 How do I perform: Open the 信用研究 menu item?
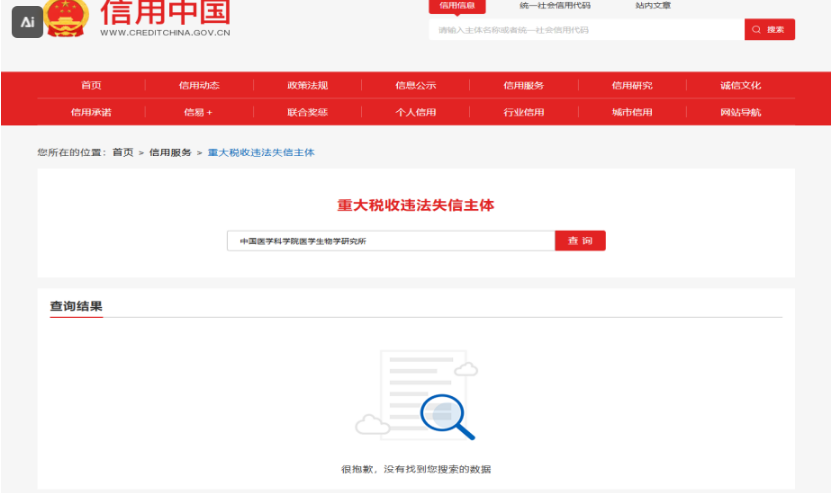632,85
